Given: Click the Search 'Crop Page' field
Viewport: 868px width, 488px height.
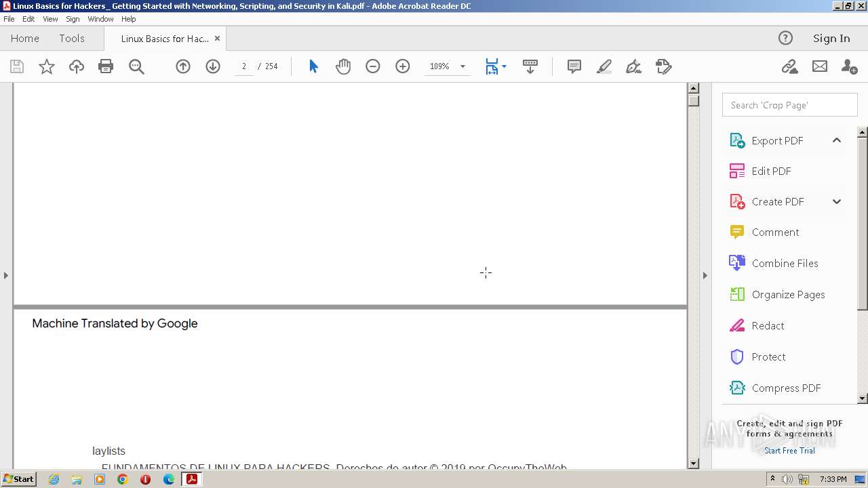Looking at the screenshot, I should pyautogui.click(x=790, y=105).
